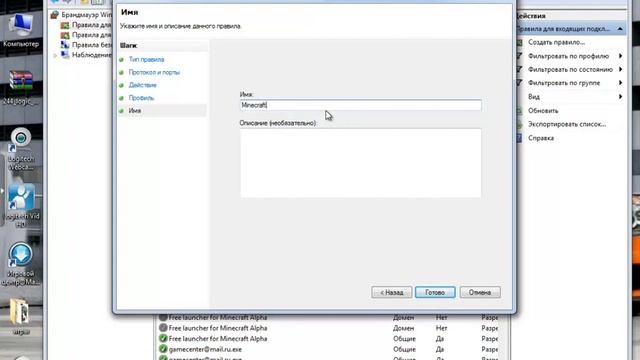The height and width of the screenshot is (360, 640).
Task: Click the Обновить icon in actions
Action: pyautogui.click(x=520, y=111)
